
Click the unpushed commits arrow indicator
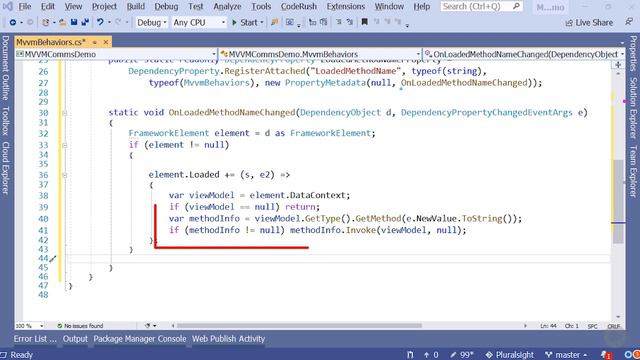[431, 355]
